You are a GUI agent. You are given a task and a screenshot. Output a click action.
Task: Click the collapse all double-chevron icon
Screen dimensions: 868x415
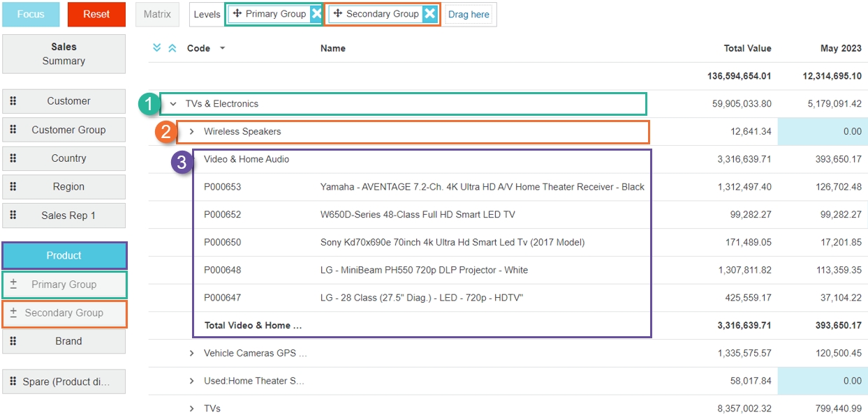(x=172, y=48)
